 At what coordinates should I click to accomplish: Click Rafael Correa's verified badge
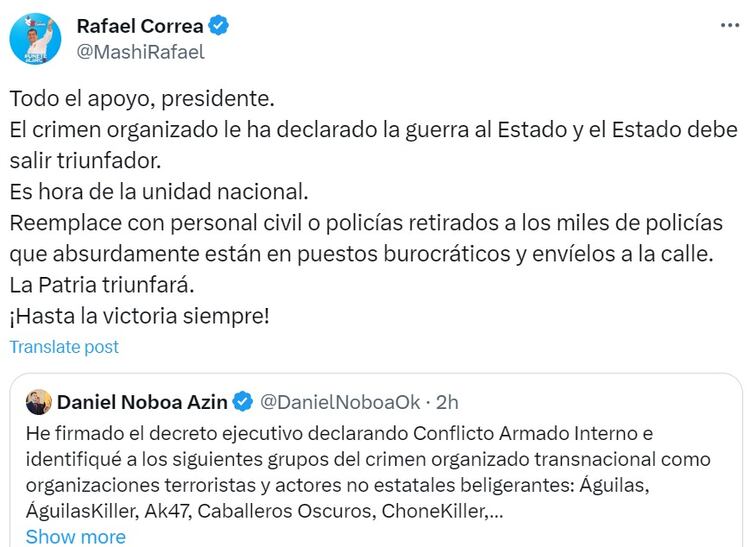[x=219, y=26]
